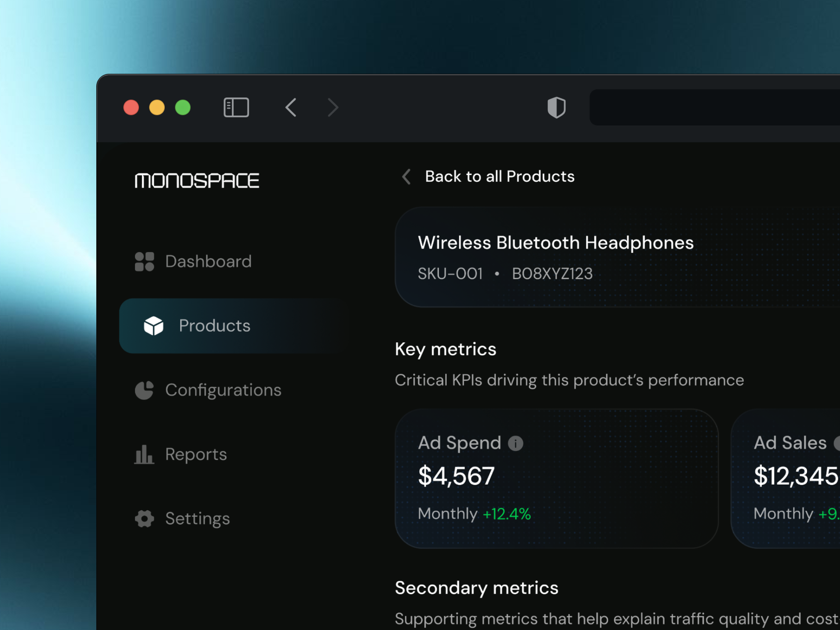Select the B08XYZ123 identifier
This screenshot has height=630, width=840.
(552, 274)
